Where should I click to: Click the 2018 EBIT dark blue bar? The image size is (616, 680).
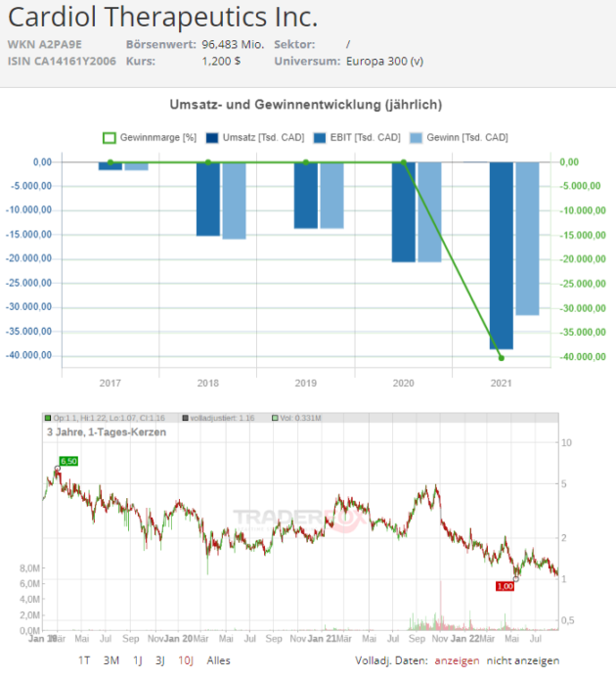tap(208, 200)
